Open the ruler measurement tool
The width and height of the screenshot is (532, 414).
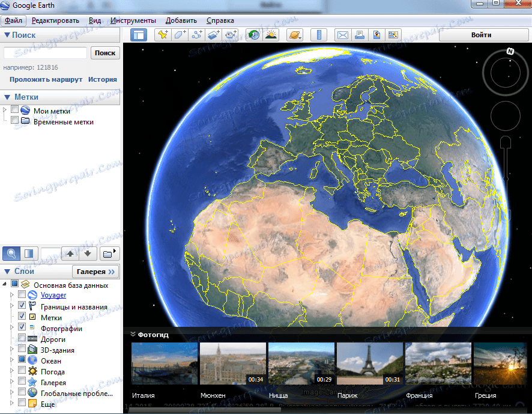319,35
